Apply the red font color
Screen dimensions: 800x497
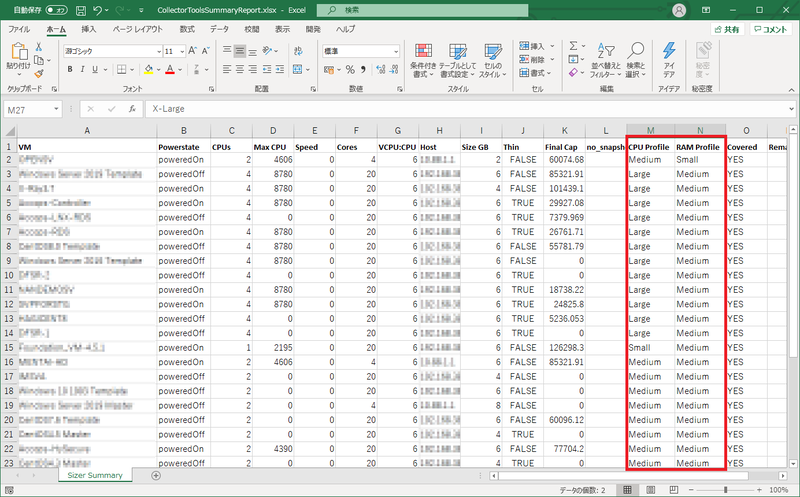click(x=170, y=69)
